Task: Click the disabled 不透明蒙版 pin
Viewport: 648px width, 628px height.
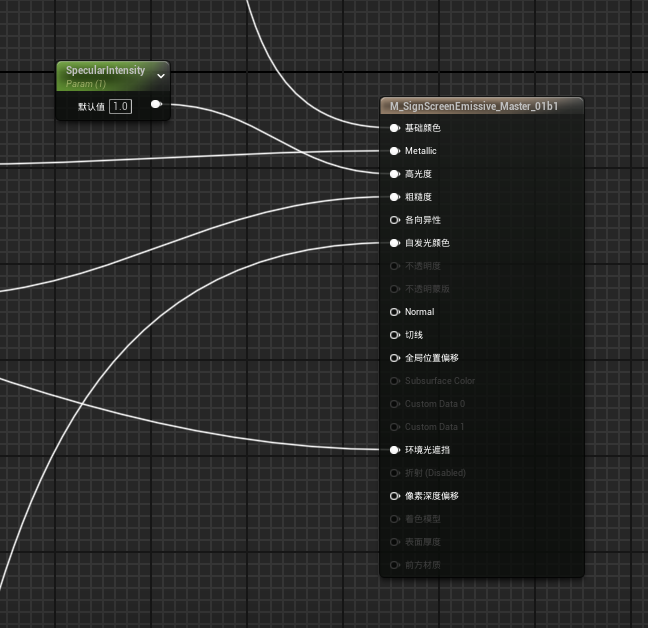Action: (395, 289)
